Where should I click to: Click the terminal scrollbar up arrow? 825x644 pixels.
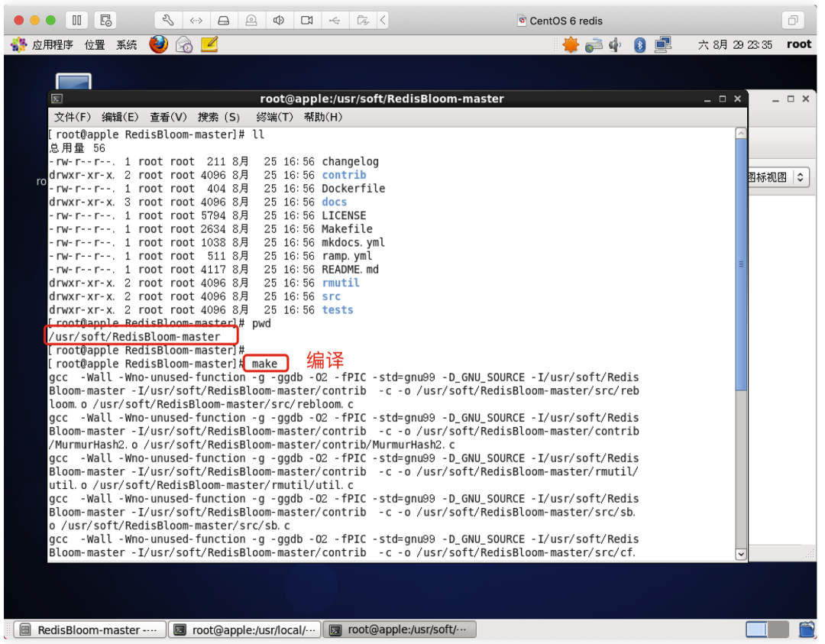741,134
